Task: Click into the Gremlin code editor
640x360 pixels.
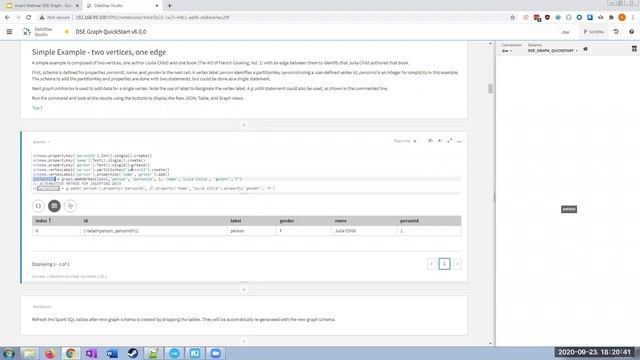Action: (247, 172)
